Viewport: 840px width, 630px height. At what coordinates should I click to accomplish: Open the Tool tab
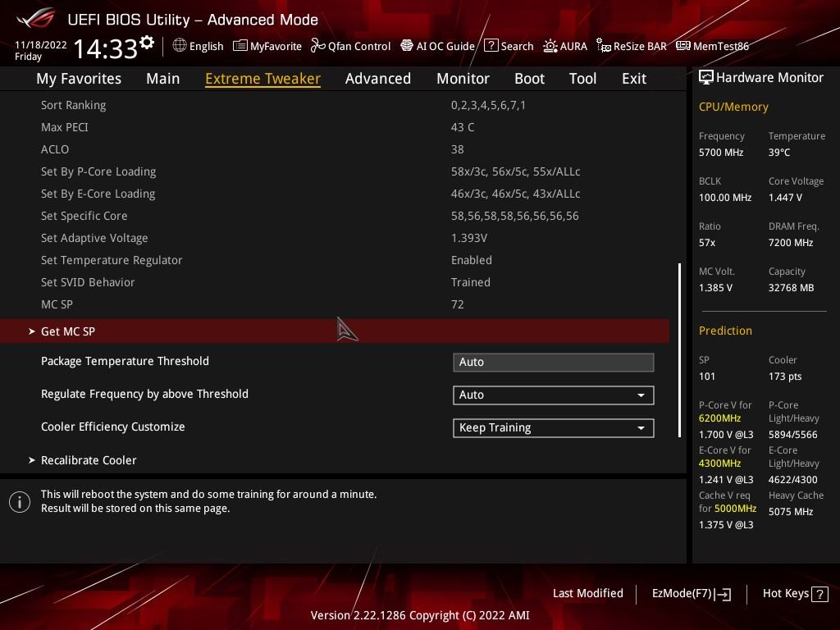(x=583, y=79)
